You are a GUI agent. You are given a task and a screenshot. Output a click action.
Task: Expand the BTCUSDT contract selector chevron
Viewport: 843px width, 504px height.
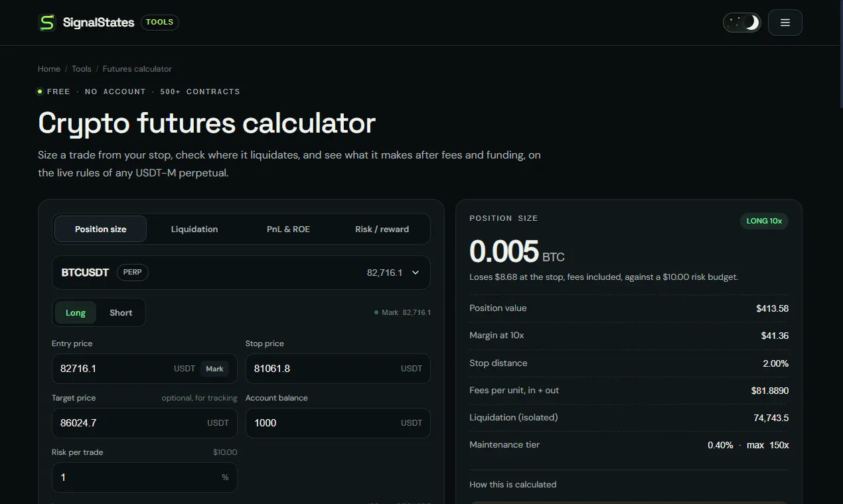pyautogui.click(x=416, y=273)
